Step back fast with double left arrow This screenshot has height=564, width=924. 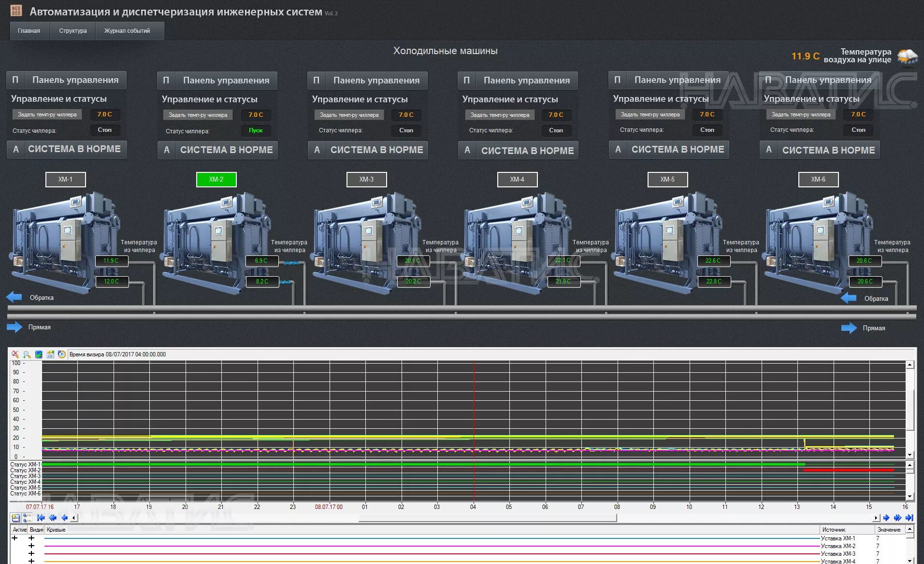53,518
